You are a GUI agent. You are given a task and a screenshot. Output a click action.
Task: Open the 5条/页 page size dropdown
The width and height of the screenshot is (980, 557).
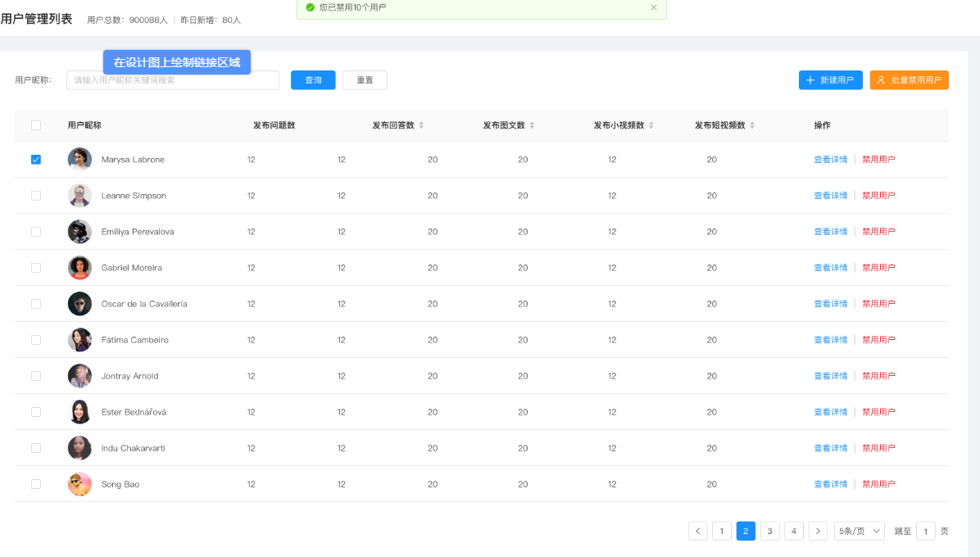(x=860, y=531)
